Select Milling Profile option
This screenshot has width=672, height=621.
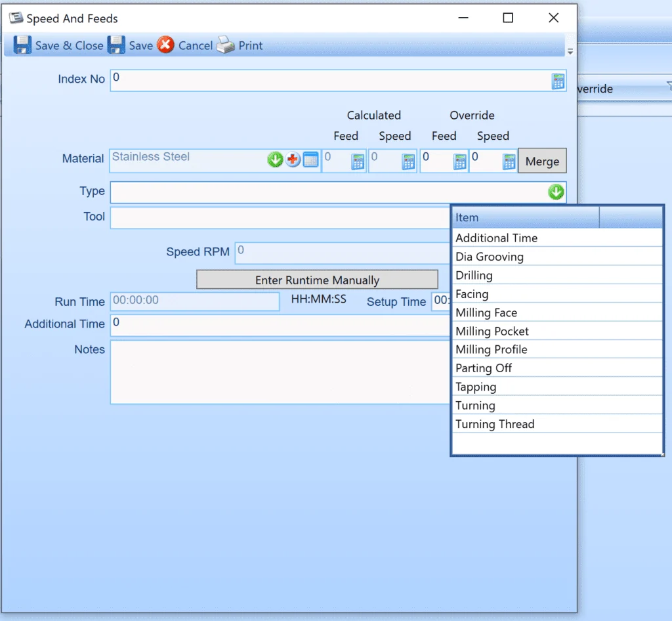coord(557,349)
